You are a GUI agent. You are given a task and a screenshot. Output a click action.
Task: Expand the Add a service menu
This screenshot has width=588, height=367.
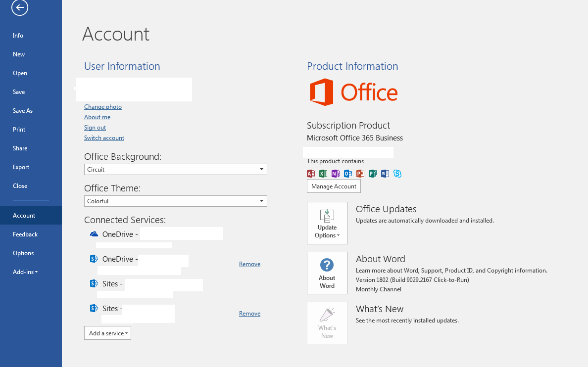(107, 333)
